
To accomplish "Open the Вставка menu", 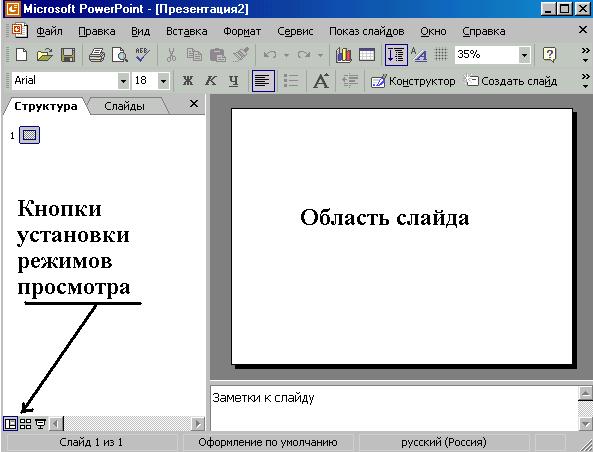I will coord(186,31).
